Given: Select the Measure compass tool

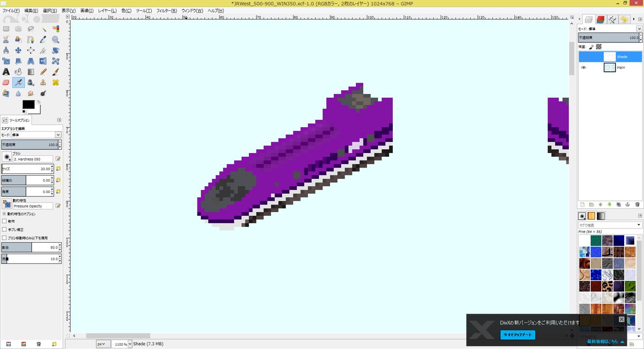Looking at the screenshot, I should tap(6, 50).
